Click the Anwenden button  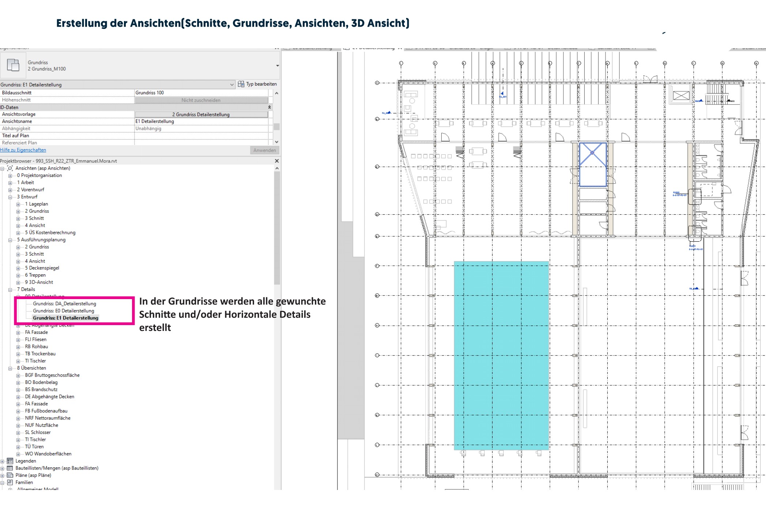click(x=264, y=150)
